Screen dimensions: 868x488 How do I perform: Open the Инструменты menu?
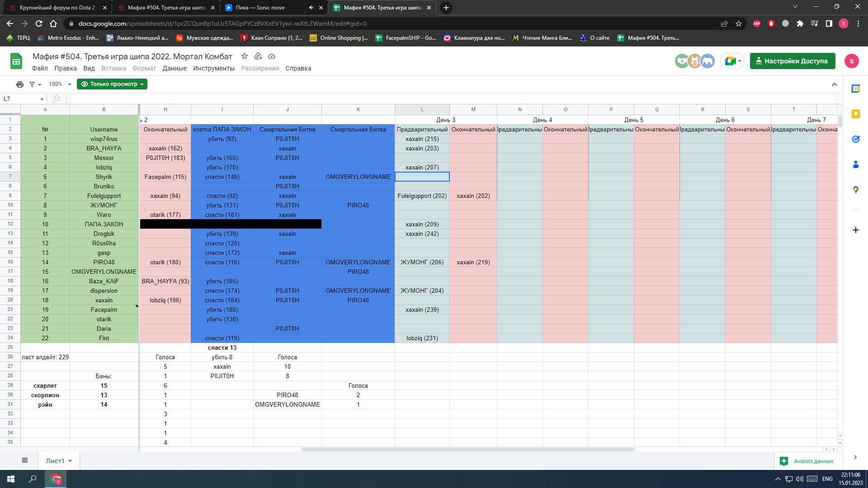click(x=213, y=68)
